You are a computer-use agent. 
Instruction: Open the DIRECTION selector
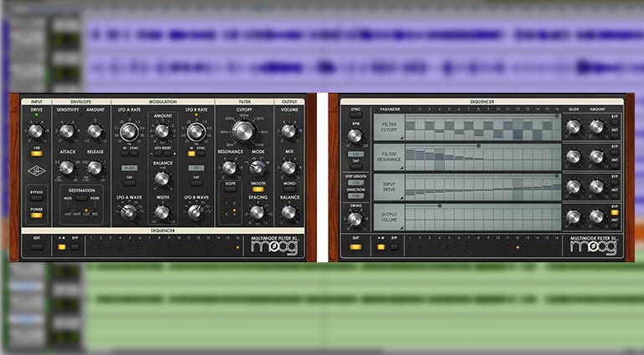[355, 196]
